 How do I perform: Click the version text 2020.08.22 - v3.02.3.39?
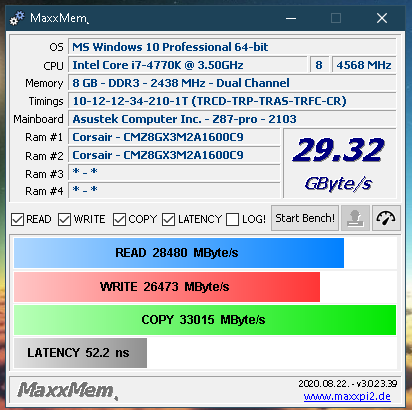[348, 384]
